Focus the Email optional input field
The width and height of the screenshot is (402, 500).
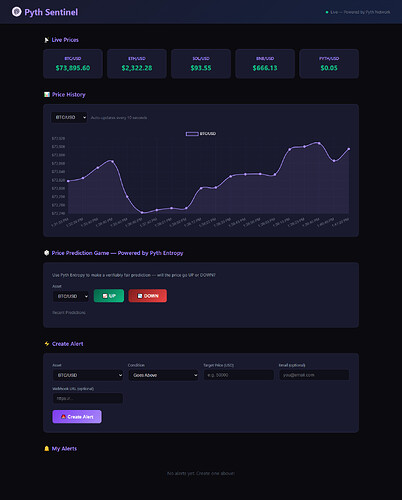(314, 375)
